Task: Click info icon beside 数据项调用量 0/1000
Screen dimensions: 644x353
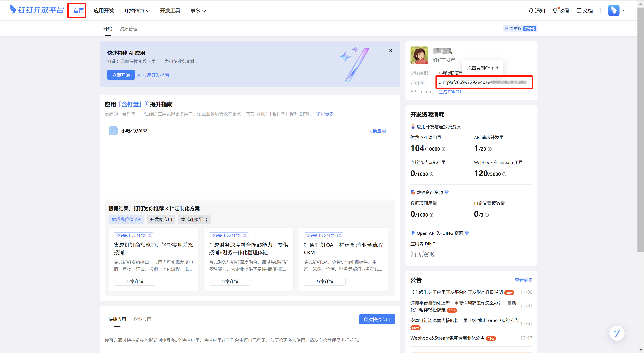Action: [431, 215]
